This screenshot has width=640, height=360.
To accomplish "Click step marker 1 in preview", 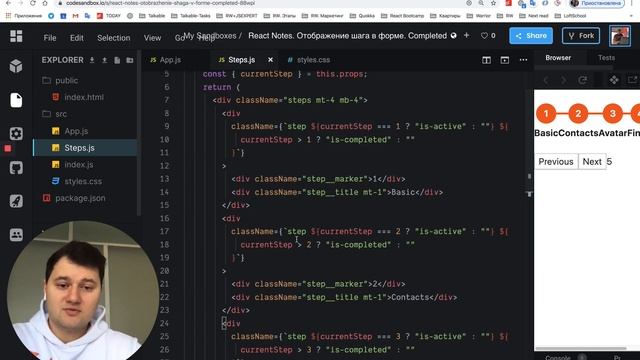I will (x=546, y=113).
